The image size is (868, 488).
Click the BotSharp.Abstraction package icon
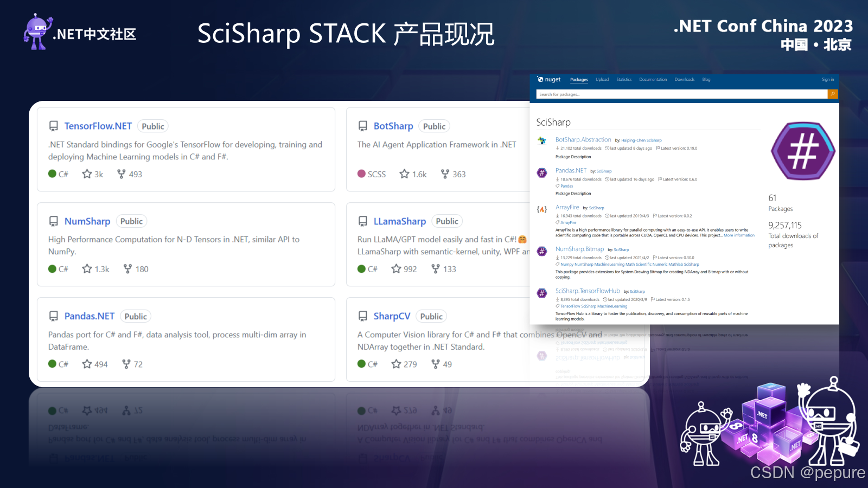[x=542, y=141]
